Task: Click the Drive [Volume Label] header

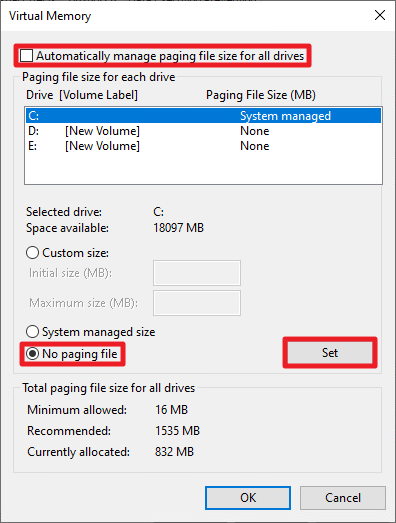Action: coord(82,95)
